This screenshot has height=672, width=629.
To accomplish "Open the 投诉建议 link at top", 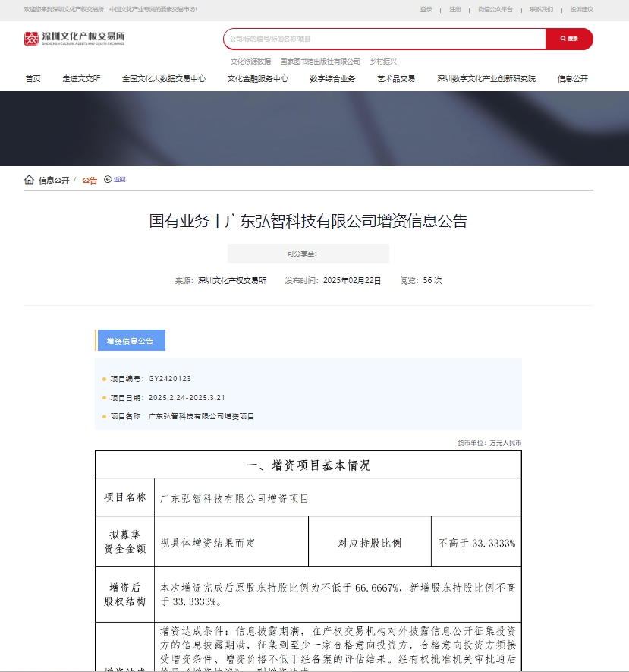I will click(581, 10).
